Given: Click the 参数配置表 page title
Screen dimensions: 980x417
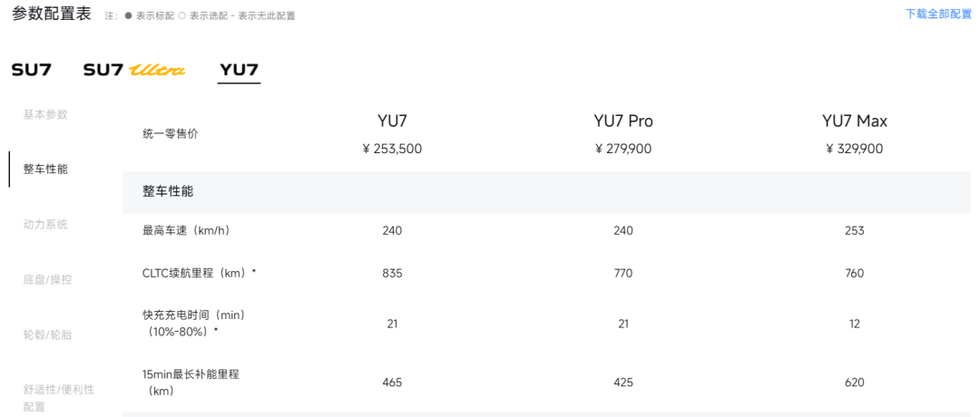Looking at the screenshot, I should pyautogui.click(x=53, y=14).
